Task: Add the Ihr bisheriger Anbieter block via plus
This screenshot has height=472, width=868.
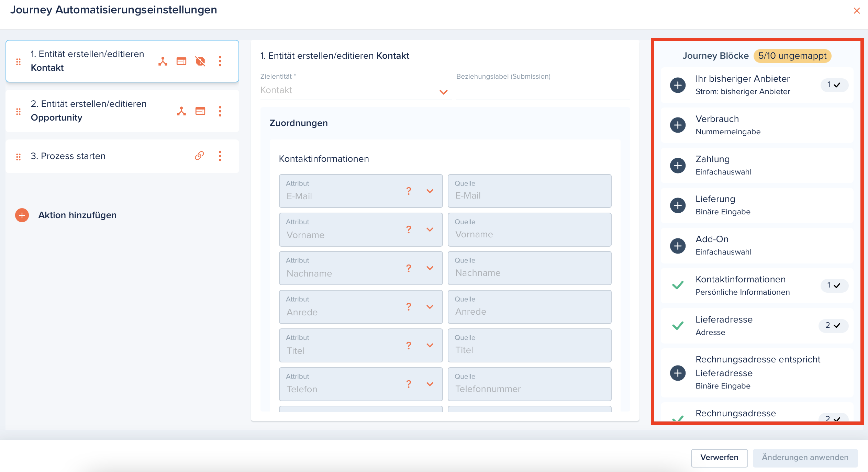Action: pos(678,85)
